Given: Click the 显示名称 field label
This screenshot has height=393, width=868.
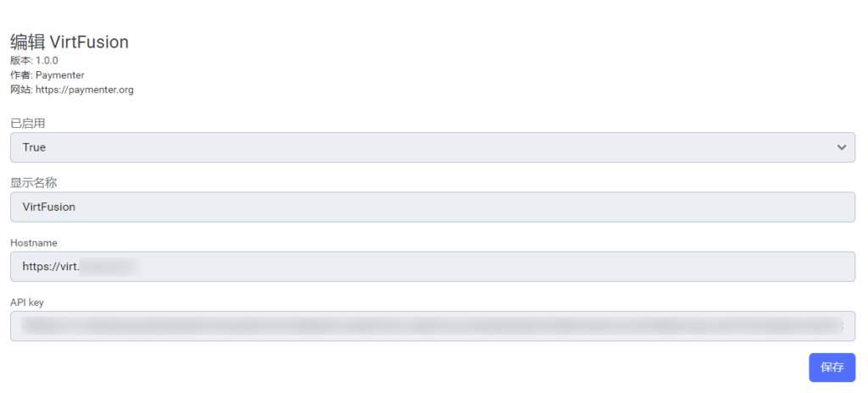Looking at the screenshot, I should (33, 183).
